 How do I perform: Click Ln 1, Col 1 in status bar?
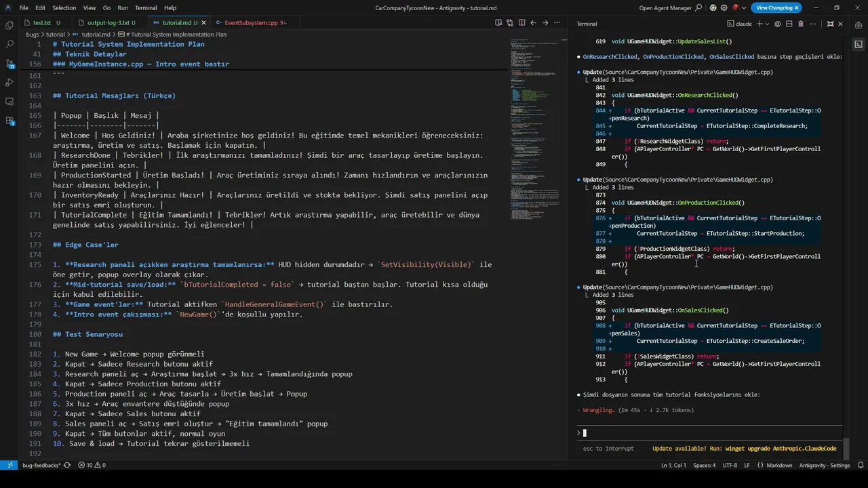click(x=673, y=465)
